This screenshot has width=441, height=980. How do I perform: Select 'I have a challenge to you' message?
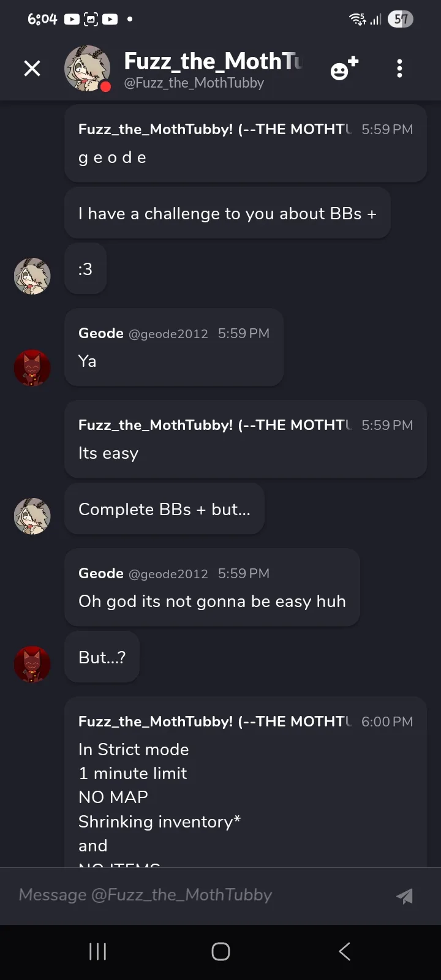pyautogui.click(x=227, y=213)
